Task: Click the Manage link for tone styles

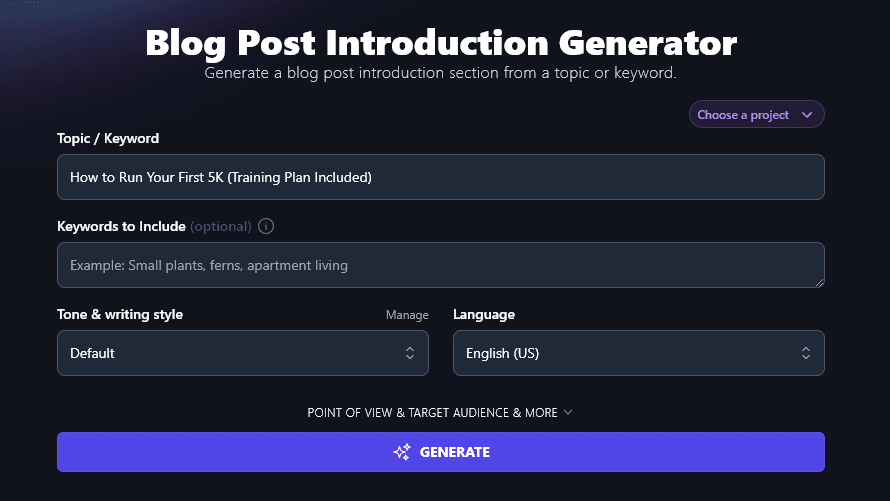Action: point(407,315)
